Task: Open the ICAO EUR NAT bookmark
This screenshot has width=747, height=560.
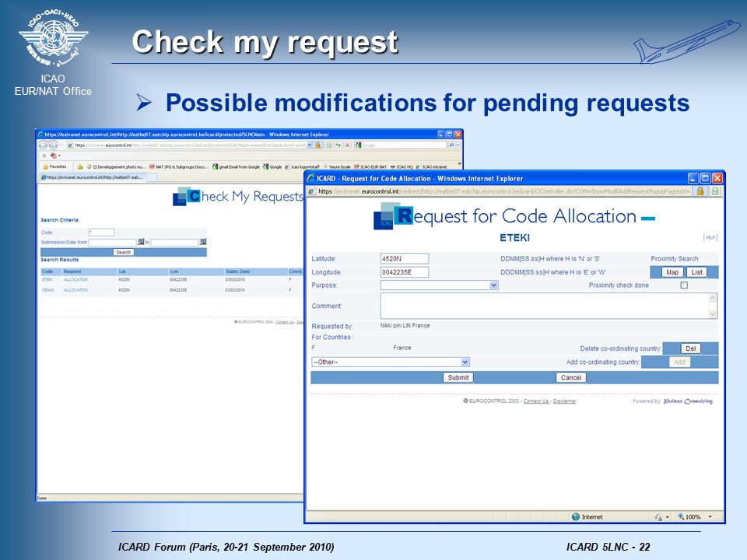Action: point(370,166)
